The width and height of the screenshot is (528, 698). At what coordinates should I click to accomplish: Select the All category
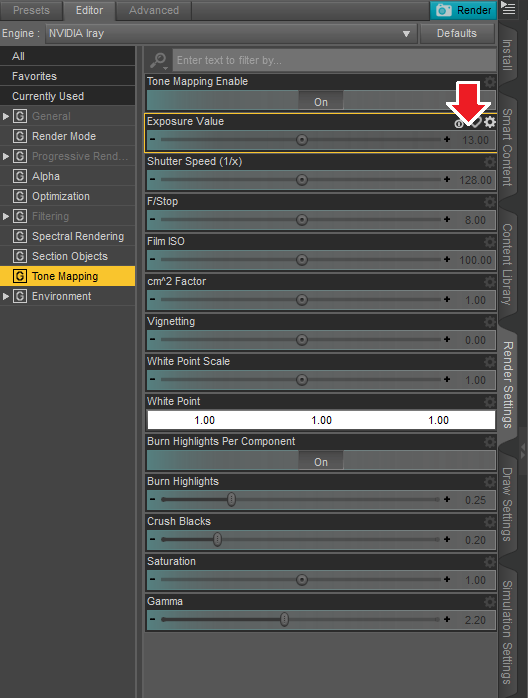click(x=68, y=56)
